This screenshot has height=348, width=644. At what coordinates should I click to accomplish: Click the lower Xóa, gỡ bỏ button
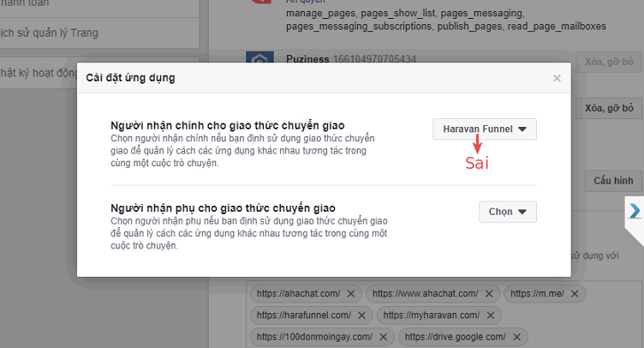[609, 108]
